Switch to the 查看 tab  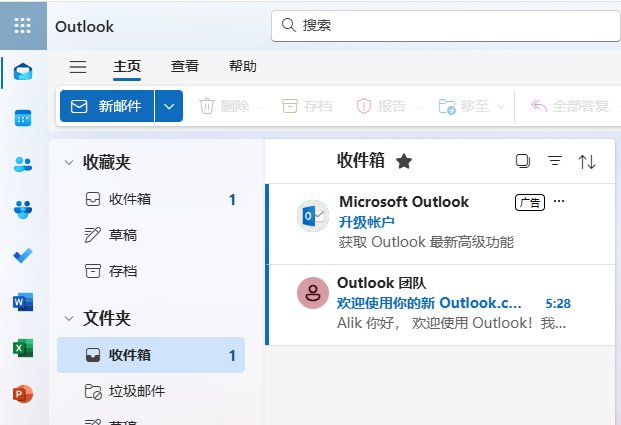tap(185, 66)
